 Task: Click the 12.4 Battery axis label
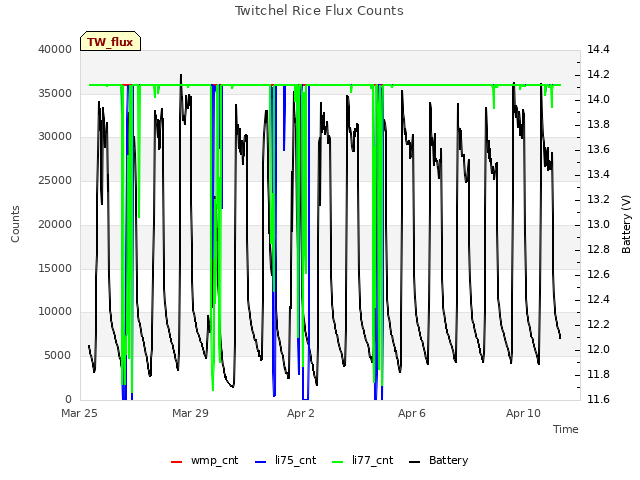click(598, 300)
